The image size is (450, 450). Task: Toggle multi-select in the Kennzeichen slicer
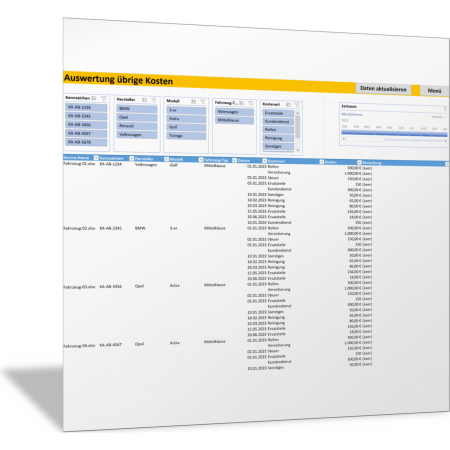tap(94, 98)
